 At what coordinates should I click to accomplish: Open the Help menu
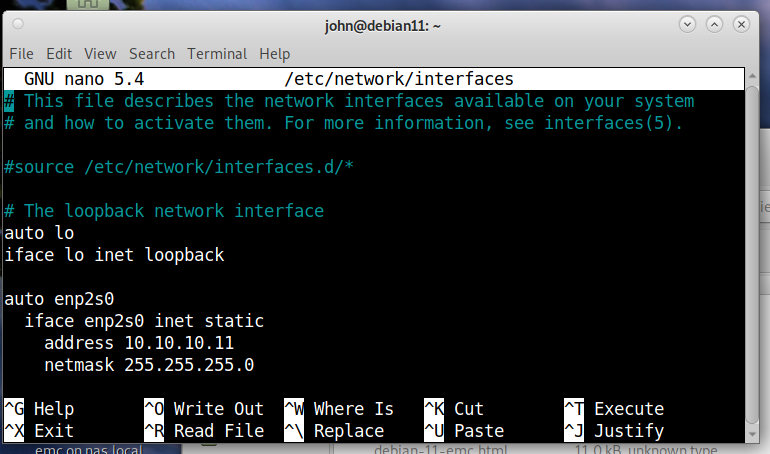(275, 53)
